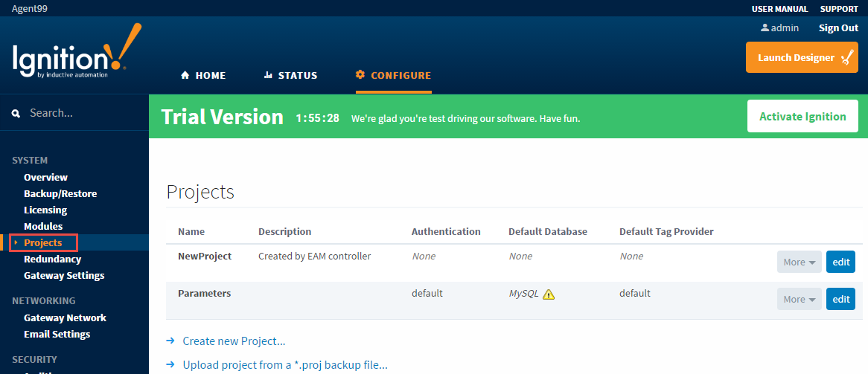Expand the More dropdown for NewProject
The height and width of the screenshot is (374, 868).
tap(800, 262)
